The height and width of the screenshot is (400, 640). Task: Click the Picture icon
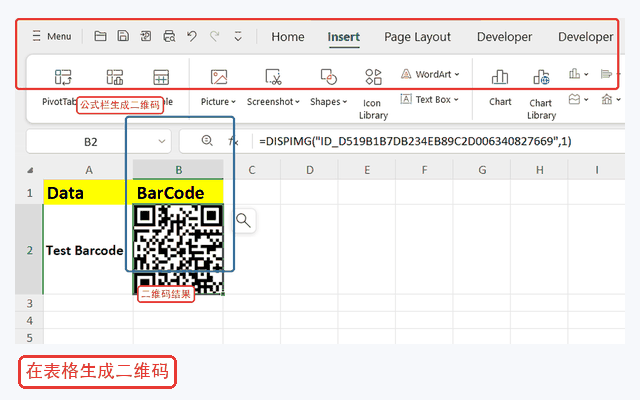tap(219, 77)
